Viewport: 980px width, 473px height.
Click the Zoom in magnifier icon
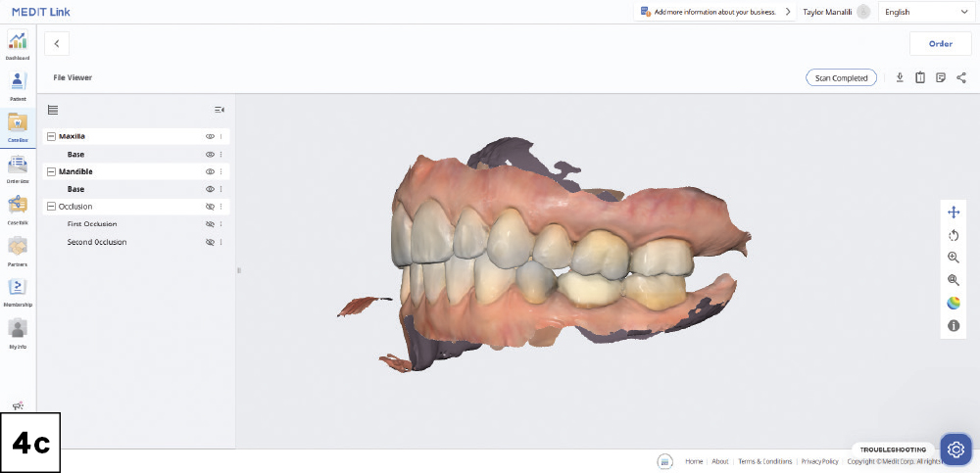tap(954, 258)
